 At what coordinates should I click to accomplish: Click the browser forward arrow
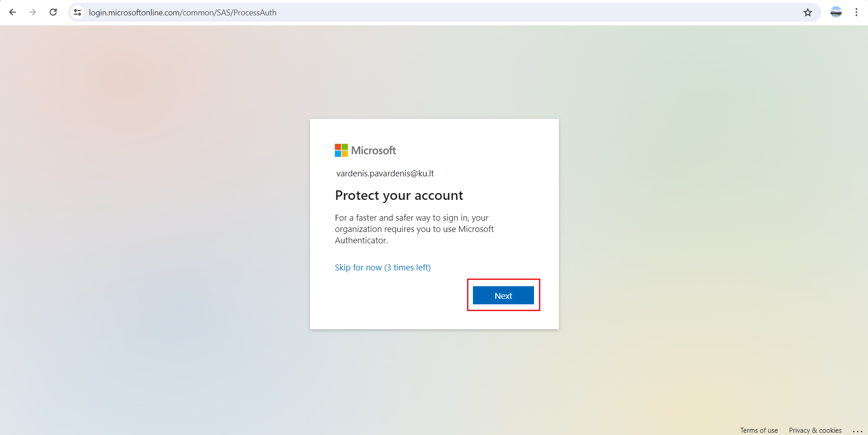(32, 12)
